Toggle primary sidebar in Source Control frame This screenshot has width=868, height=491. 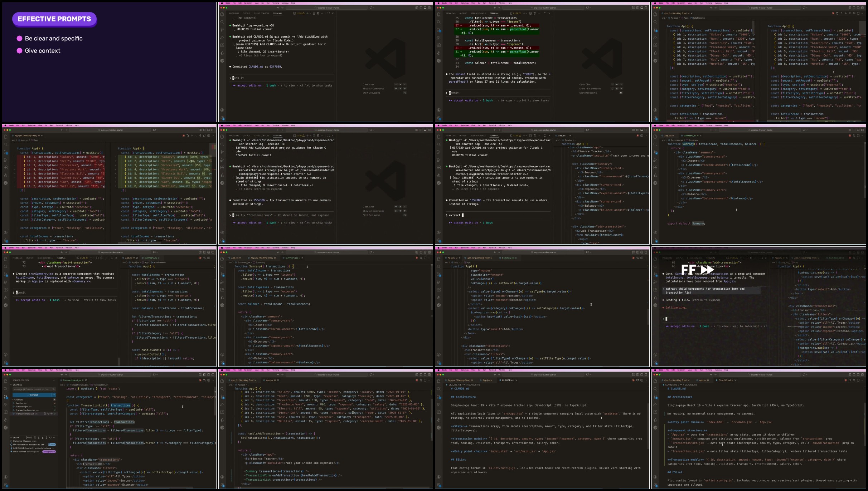click(204, 375)
